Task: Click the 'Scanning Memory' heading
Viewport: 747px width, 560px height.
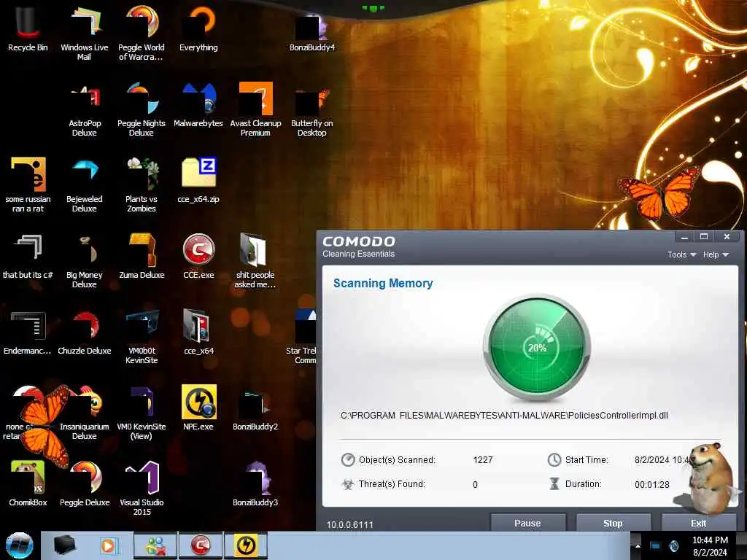Action: tap(383, 284)
